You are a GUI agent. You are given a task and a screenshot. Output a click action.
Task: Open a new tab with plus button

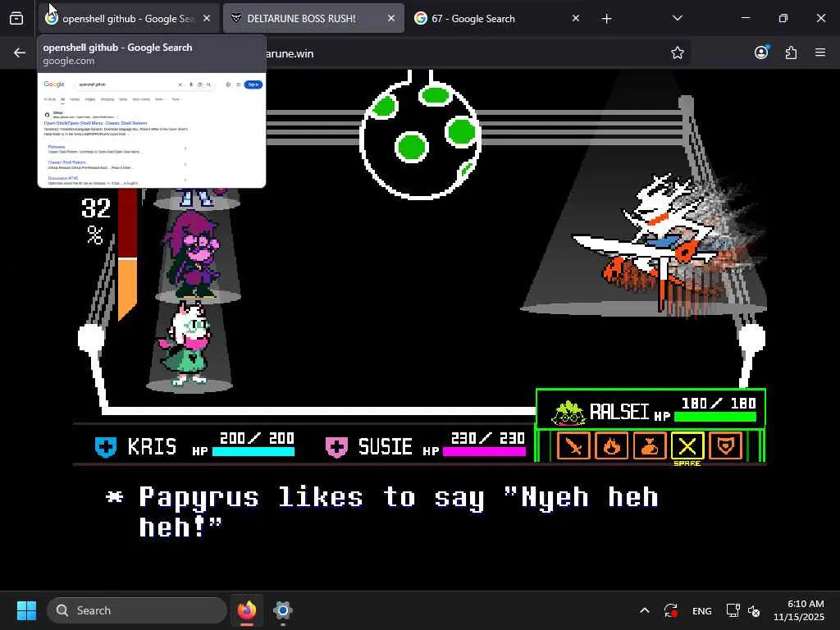click(606, 19)
